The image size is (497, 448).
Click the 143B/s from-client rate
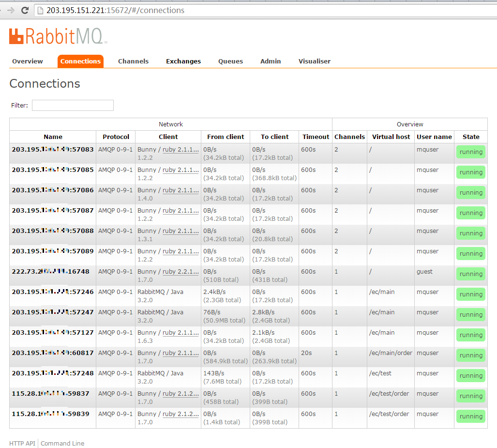point(213,373)
